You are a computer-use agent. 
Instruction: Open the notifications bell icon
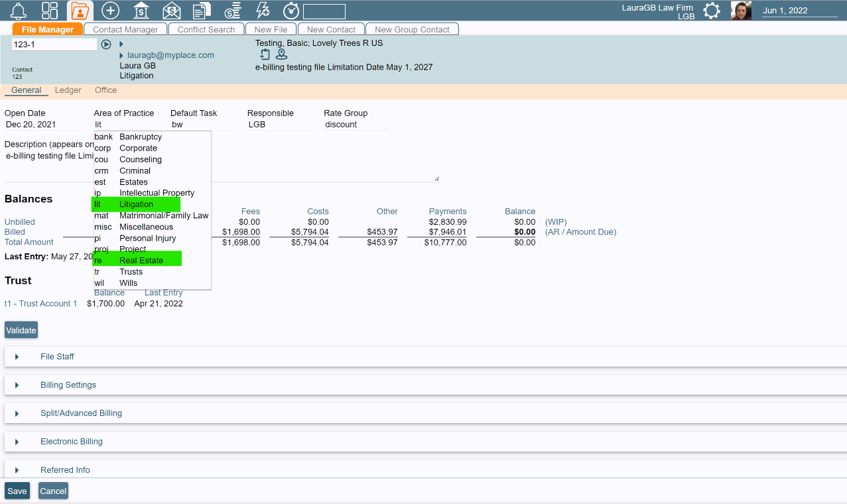click(x=19, y=11)
